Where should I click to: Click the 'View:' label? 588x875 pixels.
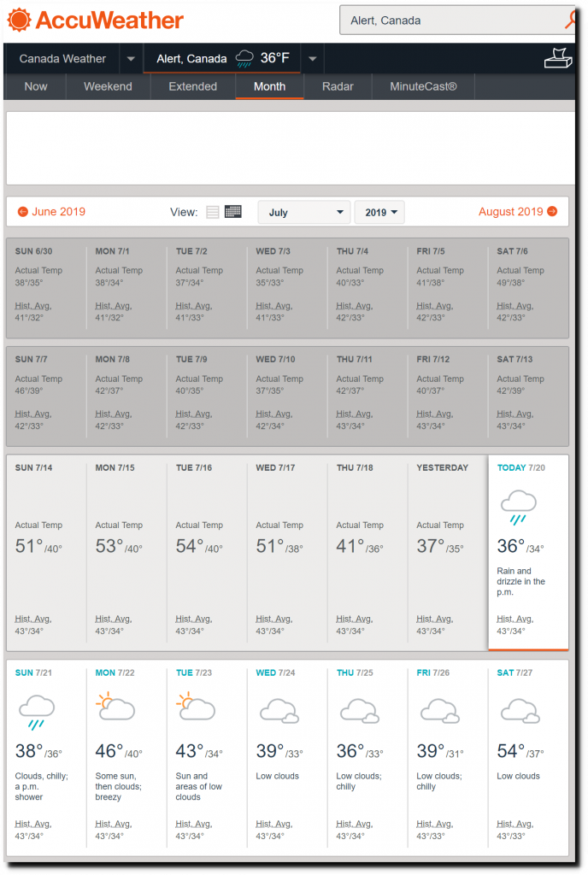(x=184, y=212)
